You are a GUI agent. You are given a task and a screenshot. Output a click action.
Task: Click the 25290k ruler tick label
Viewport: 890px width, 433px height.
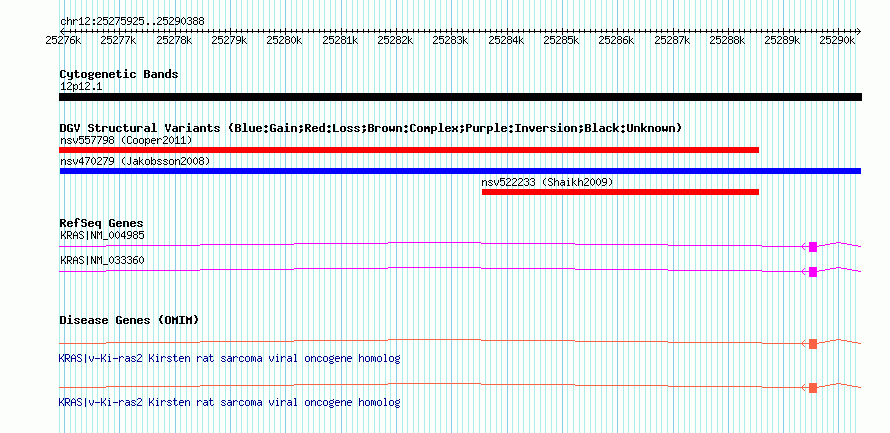click(x=839, y=40)
